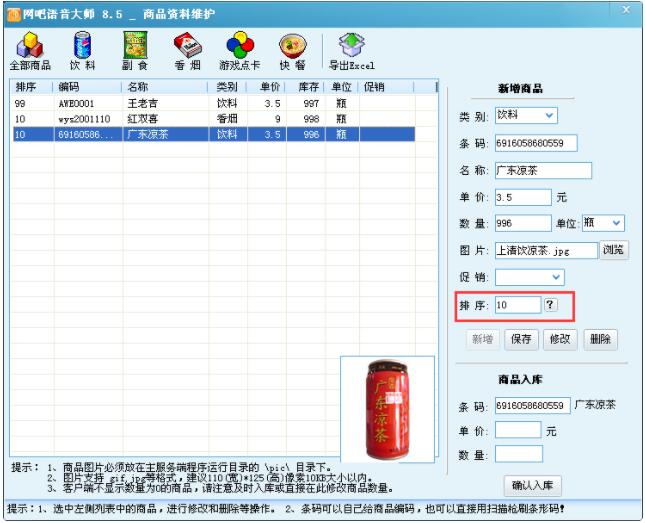The width and height of the screenshot is (645, 523).
Task: Filter by 饮料 drinks category icon
Action: click(x=82, y=51)
